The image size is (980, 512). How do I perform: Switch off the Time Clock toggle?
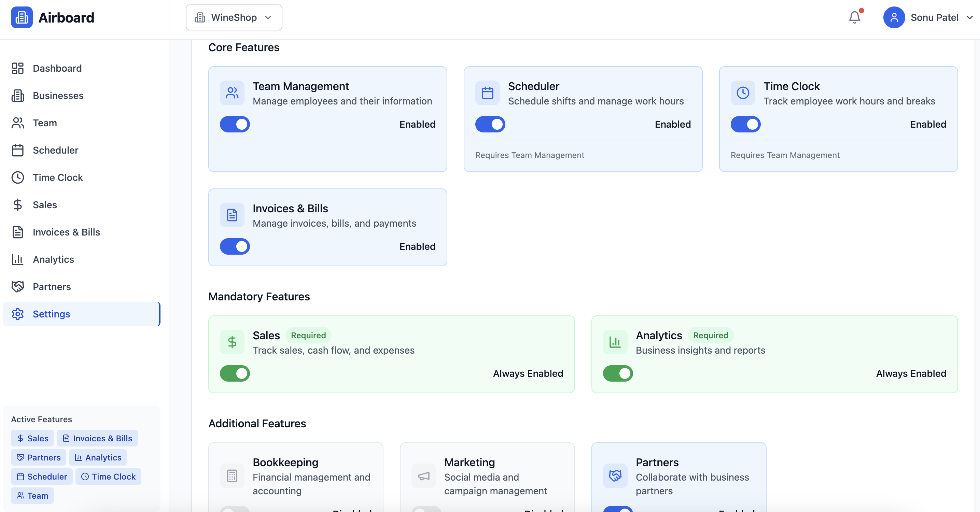[x=745, y=124]
